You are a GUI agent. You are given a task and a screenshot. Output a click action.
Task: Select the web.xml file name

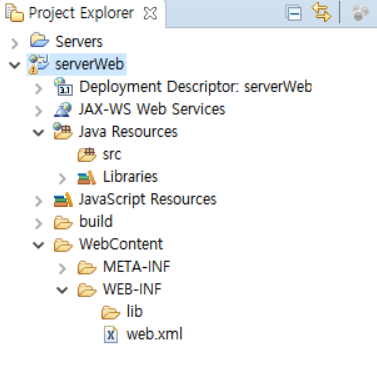click(154, 334)
